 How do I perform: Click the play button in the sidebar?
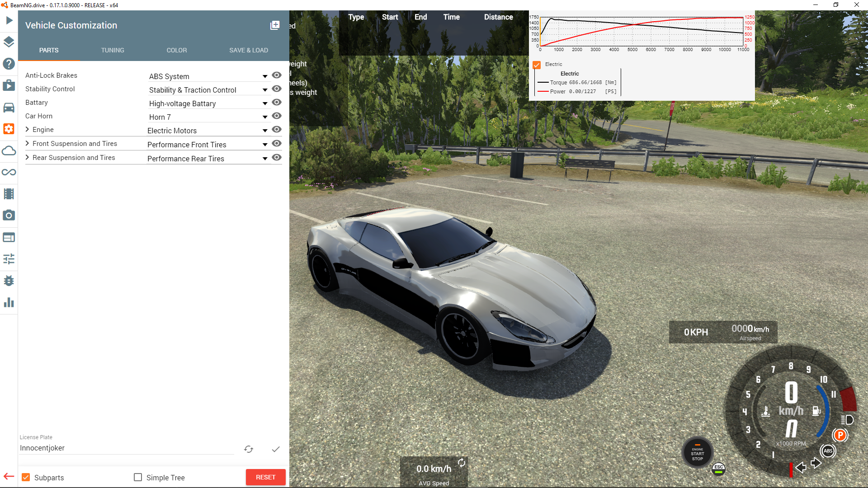pyautogui.click(x=9, y=20)
